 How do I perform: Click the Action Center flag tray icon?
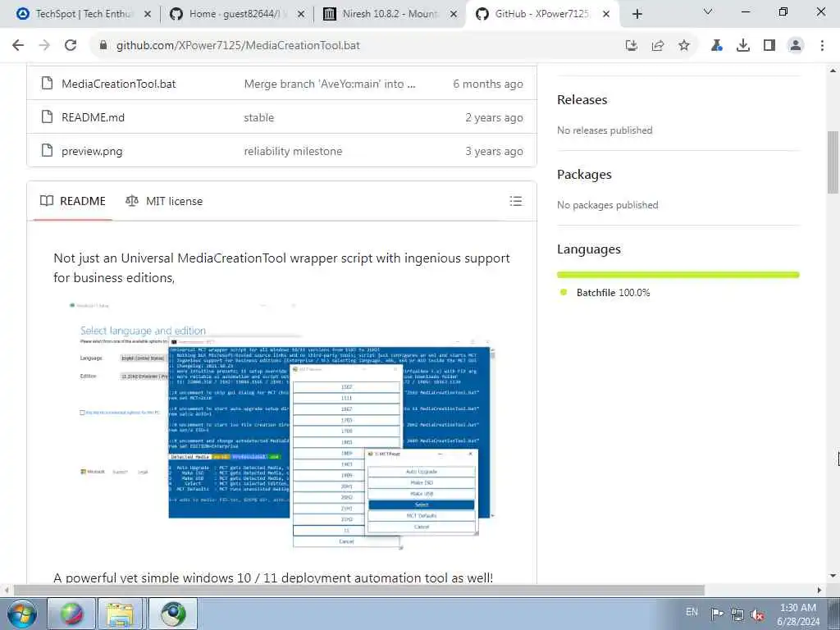pyautogui.click(x=717, y=614)
